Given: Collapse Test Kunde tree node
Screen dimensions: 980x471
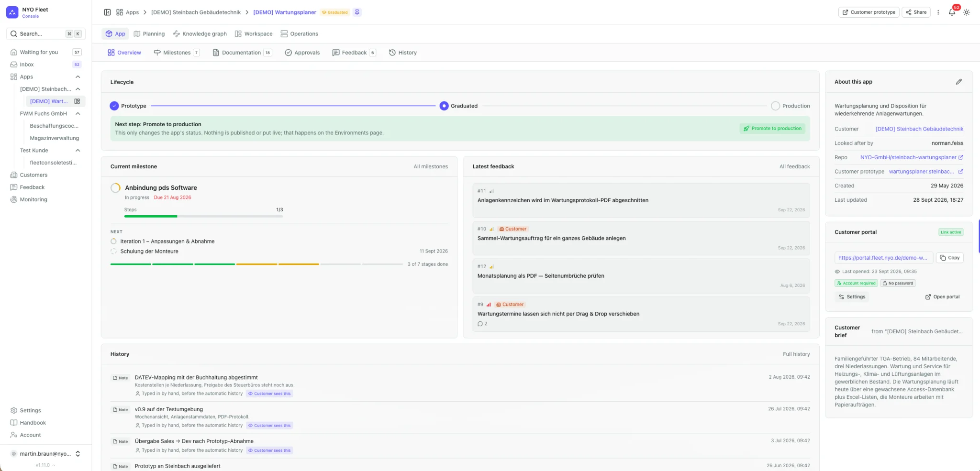Looking at the screenshot, I should [78, 151].
